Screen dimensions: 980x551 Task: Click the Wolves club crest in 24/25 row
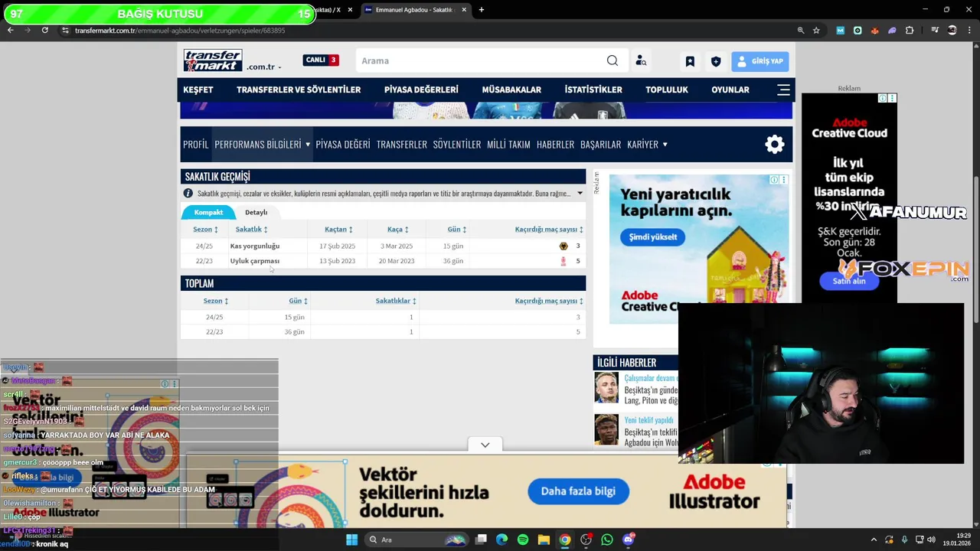[563, 246]
